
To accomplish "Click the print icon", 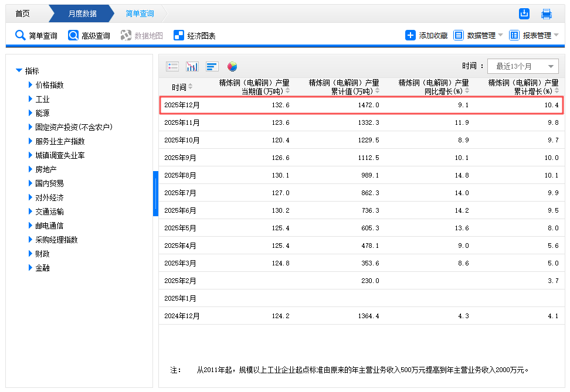I will coord(547,14).
